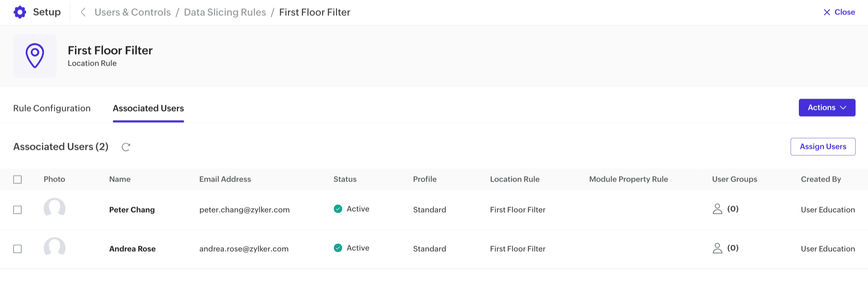Toggle the select-all users checkbox

point(18,179)
